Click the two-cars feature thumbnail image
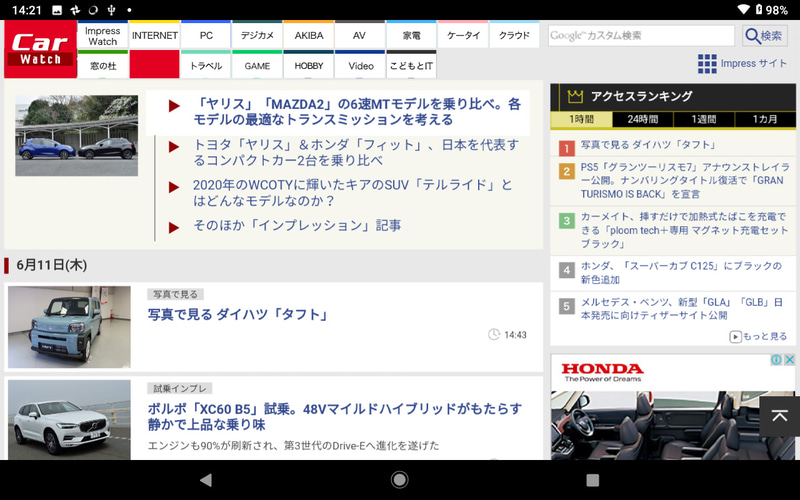The height and width of the screenshot is (500, 800). (x=77, y=136)
